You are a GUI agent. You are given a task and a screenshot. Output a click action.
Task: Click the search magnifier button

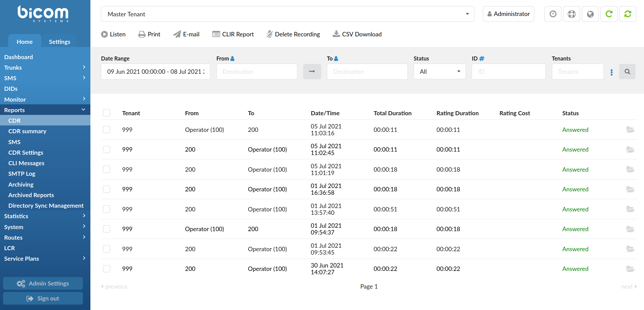(627, 71)
